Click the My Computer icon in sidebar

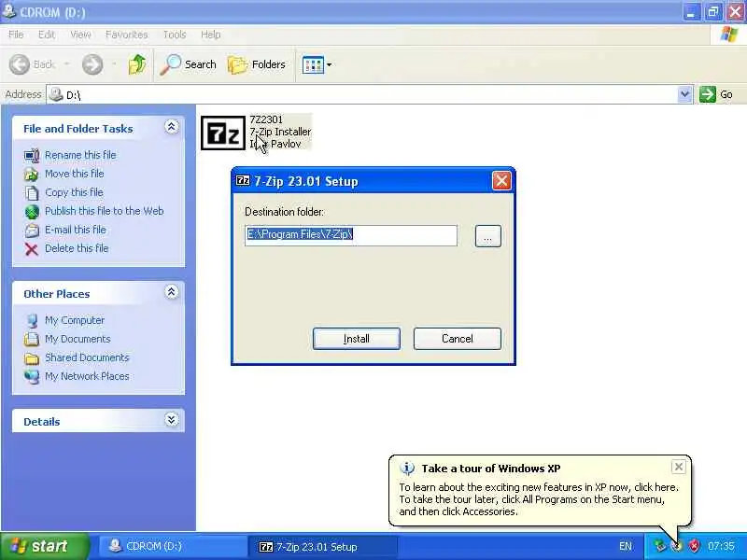tap(32, 321)
